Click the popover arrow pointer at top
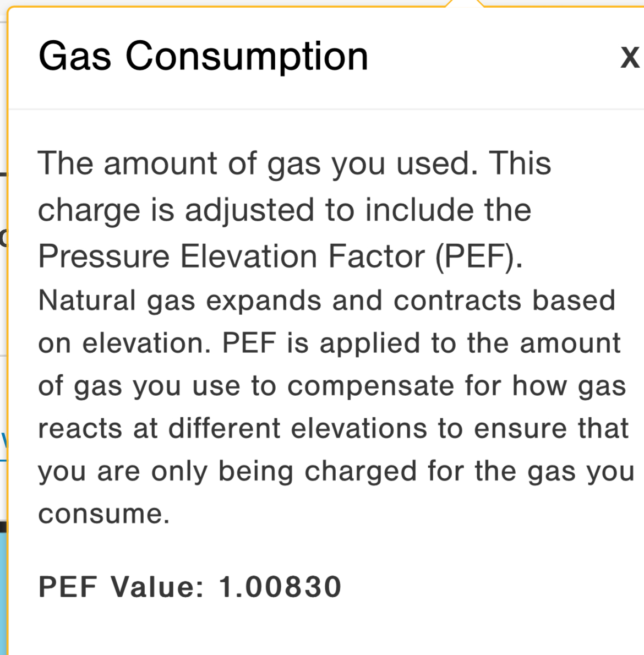The width and height of the screenshot is (644, 655). 465,4
